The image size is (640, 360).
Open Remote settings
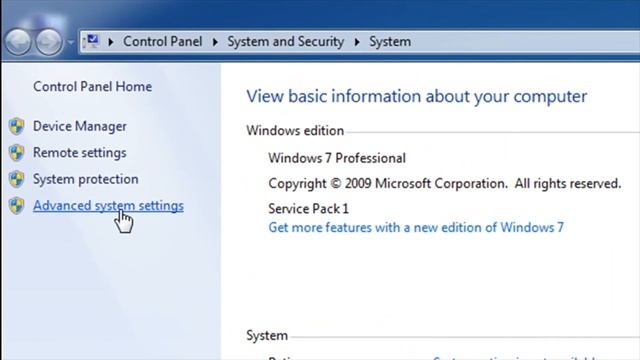click(80, 153)
